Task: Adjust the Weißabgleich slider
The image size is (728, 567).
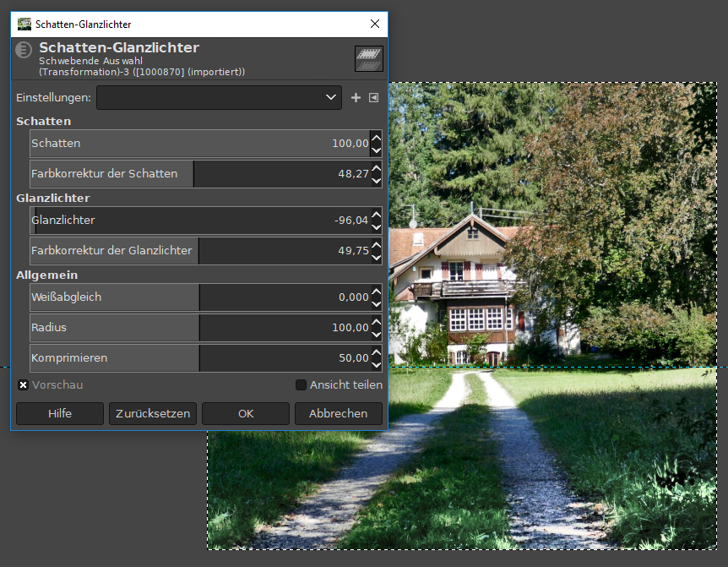Action: 200,297
